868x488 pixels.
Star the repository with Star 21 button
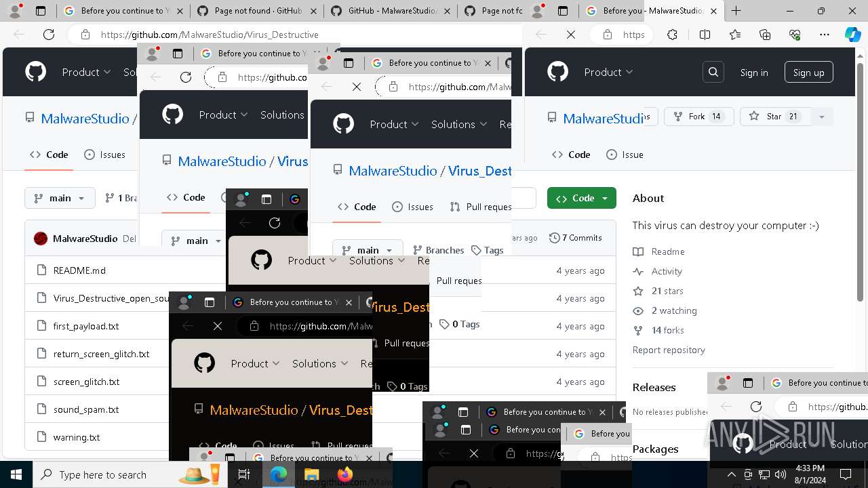pos(774,117)
